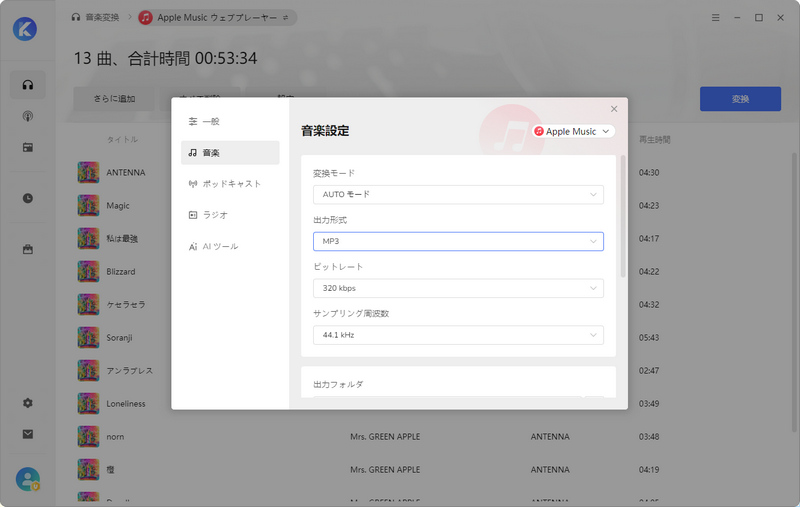Open the 変換モード dropdown showing AUTO モード
The height and width of the screenshot is (507, 800).
tap(458, 194)
